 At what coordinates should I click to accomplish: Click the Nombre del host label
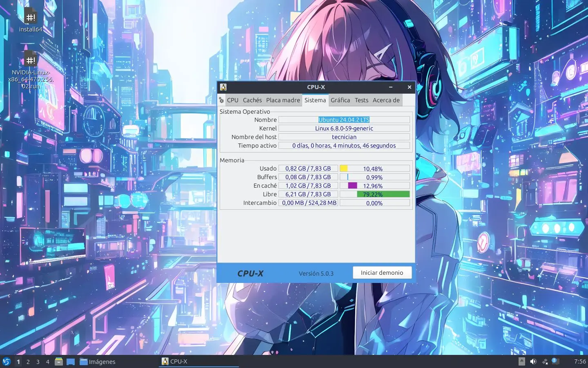coord(254,137)
